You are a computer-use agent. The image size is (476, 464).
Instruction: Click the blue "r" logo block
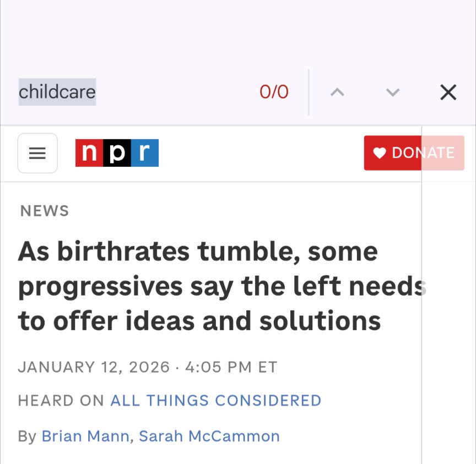144,153
